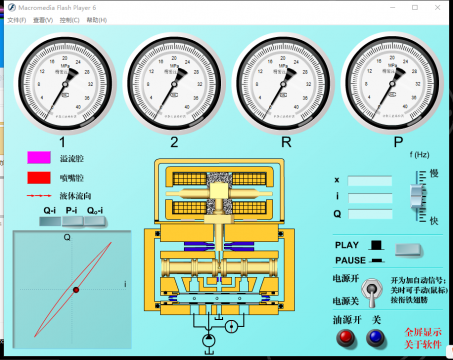Select the Qo-i graph button
The height and width of the screenshot is (360, 453).
[x=95, y=221]
